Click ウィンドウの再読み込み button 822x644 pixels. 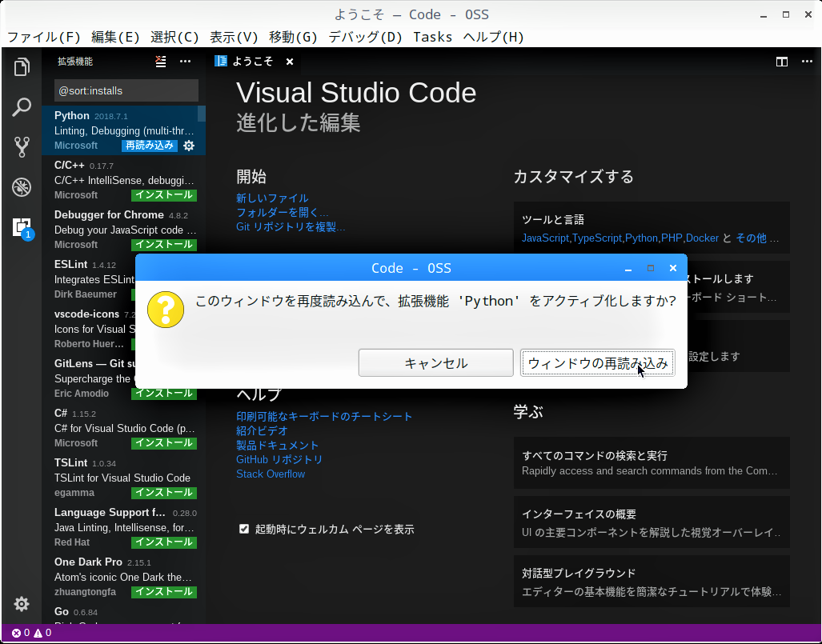point(597,362)
